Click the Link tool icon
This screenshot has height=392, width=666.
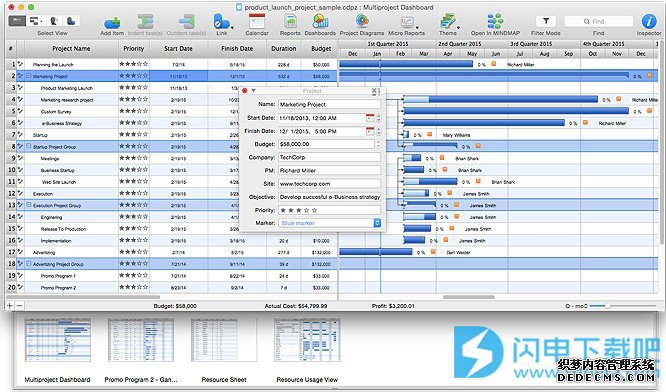pos(220,21)
